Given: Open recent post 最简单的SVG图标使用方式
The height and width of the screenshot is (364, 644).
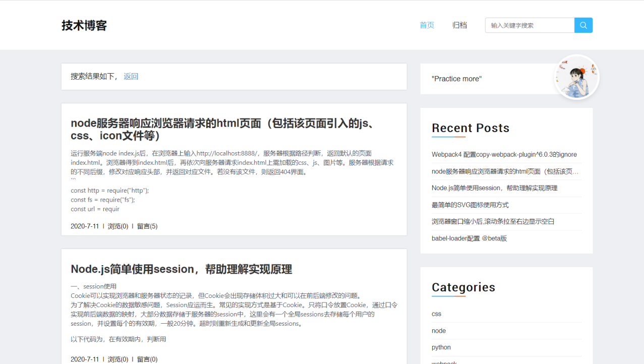Looking at the screenshot, I should point(470,205).
